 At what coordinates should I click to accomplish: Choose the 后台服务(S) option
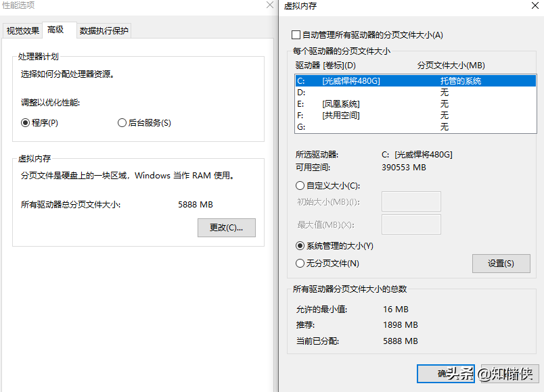click(x=122, y=123)
